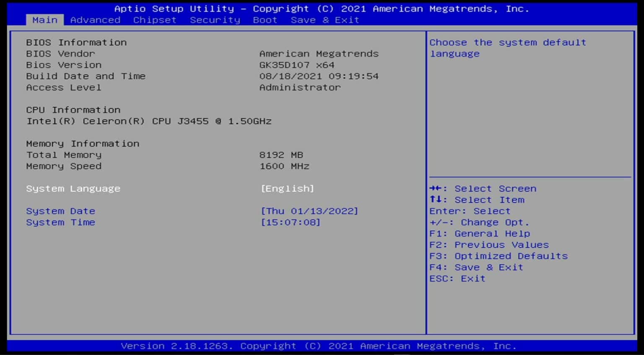This screenshot has height=355, width=644.
Task: Switch to the Advanced tab
Action: (x=95, y=20)
